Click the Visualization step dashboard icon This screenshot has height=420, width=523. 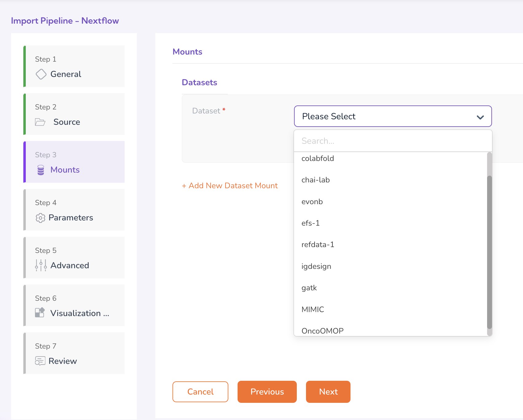pos(40,313)
